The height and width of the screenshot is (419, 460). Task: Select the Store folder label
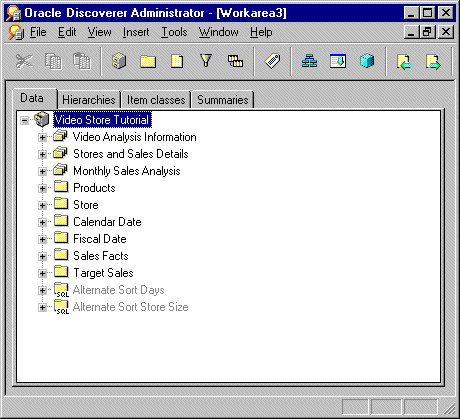pos(86,205)
